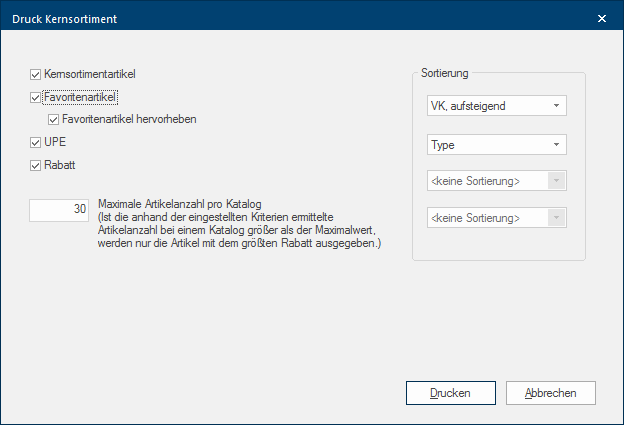
Task: Uncheck the Kernsortimentartikel checkbox
Action: 36,74
